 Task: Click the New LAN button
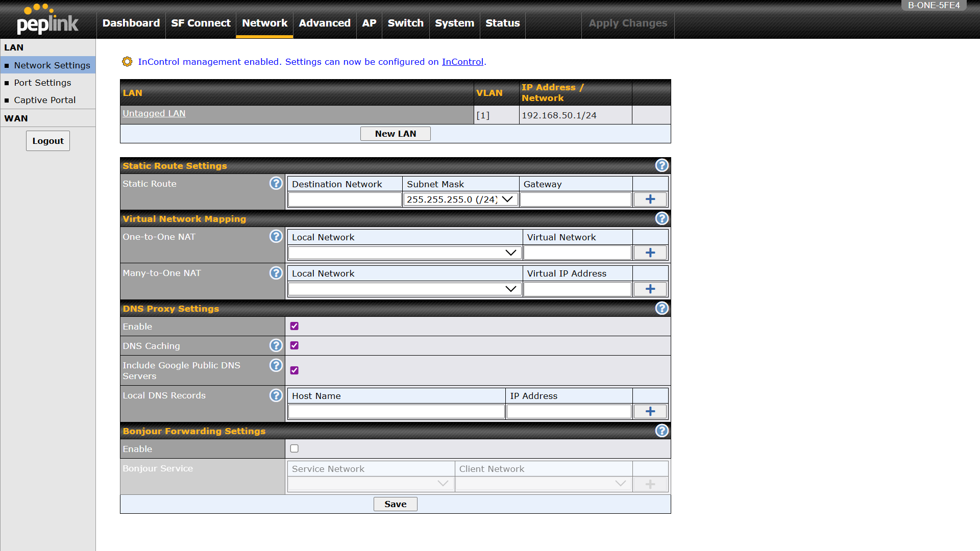click(395, 134)
